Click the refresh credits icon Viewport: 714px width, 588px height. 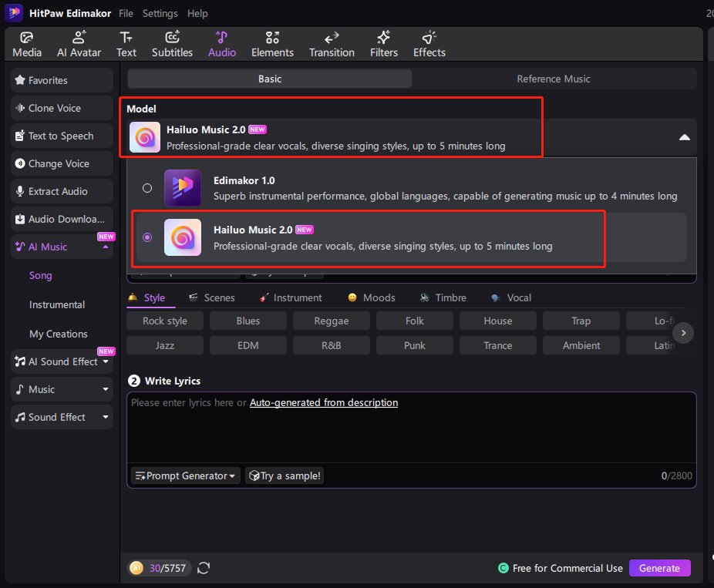[204, 568]
